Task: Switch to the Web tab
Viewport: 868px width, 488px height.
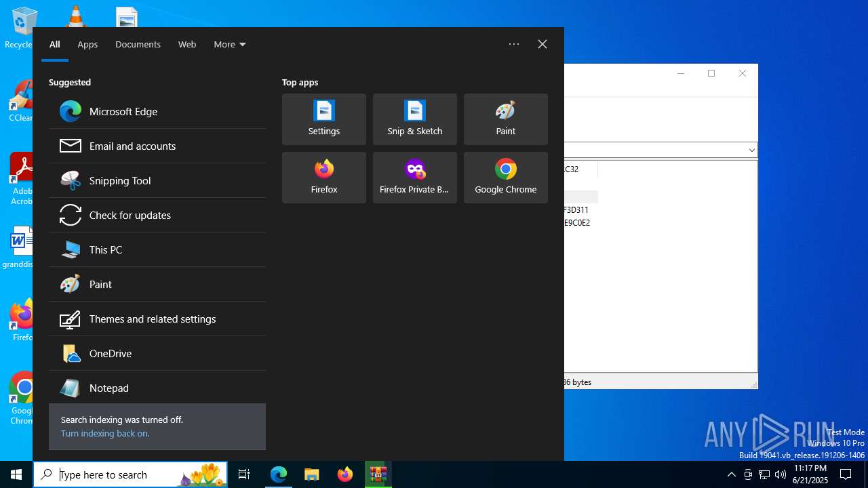Action: point(187,44)
